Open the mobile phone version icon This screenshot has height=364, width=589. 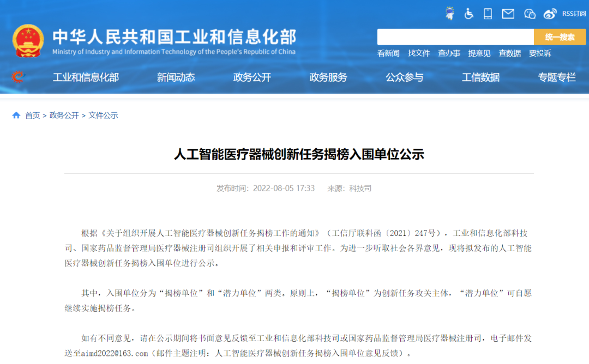point(488,14)
